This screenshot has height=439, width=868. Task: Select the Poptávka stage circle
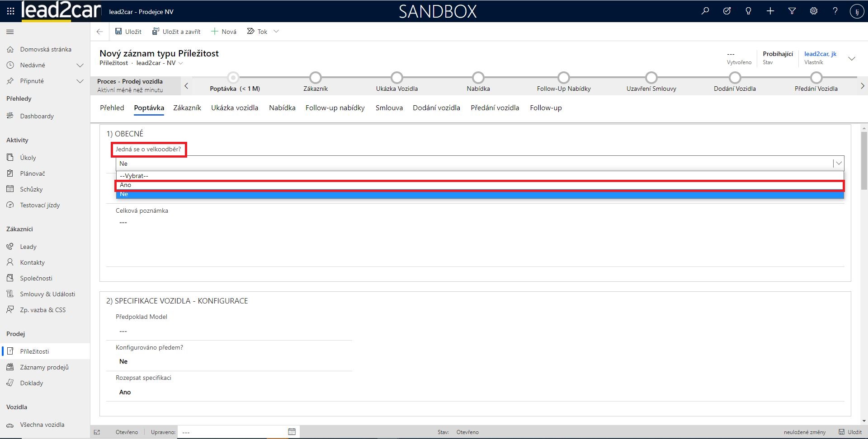tap(233, 78)
